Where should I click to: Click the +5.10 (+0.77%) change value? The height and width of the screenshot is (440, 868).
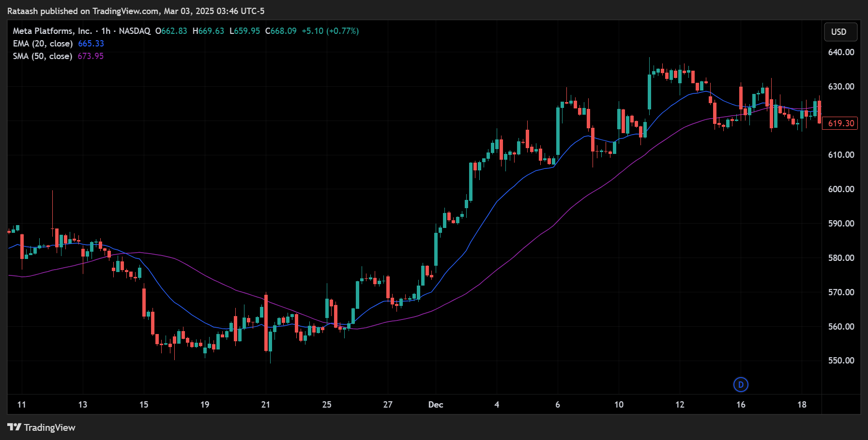click(x=330, y=31)
